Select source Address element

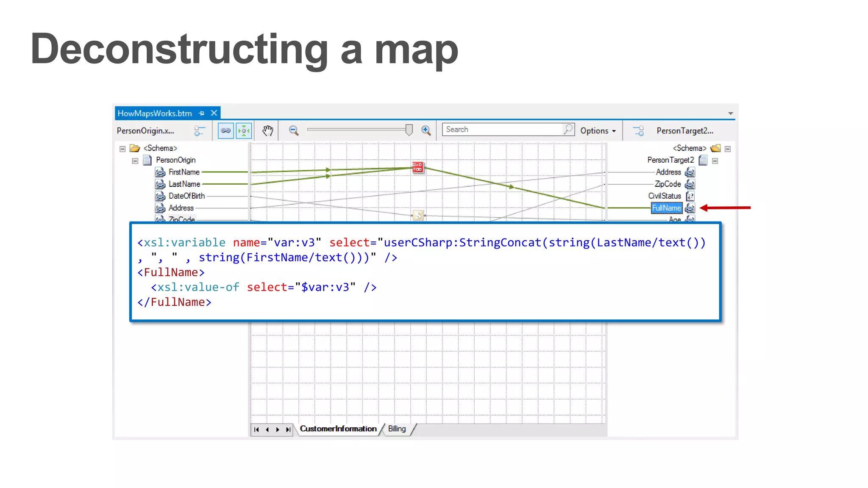click(x=181, y=208)
